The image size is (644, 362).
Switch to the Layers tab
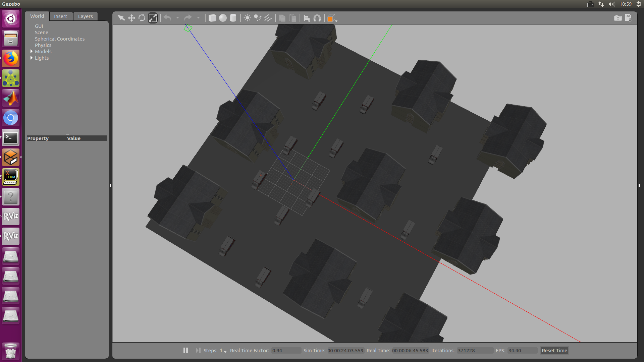(85, 16)
